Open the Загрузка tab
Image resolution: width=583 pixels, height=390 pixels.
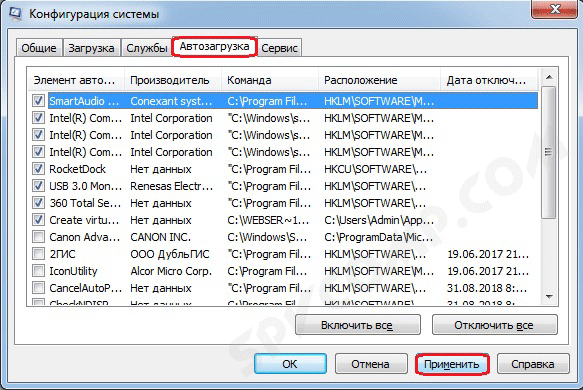91,48
